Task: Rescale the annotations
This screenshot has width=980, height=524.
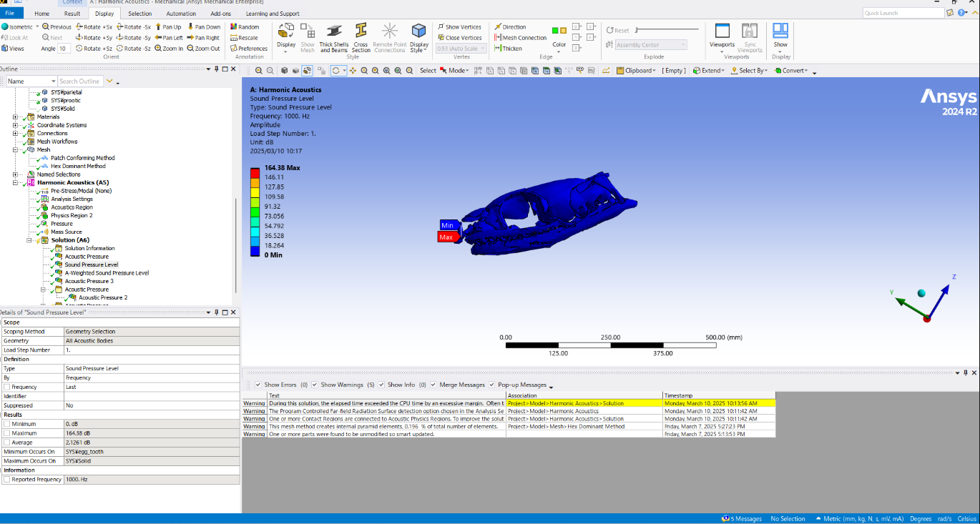Action: point(244,38)
